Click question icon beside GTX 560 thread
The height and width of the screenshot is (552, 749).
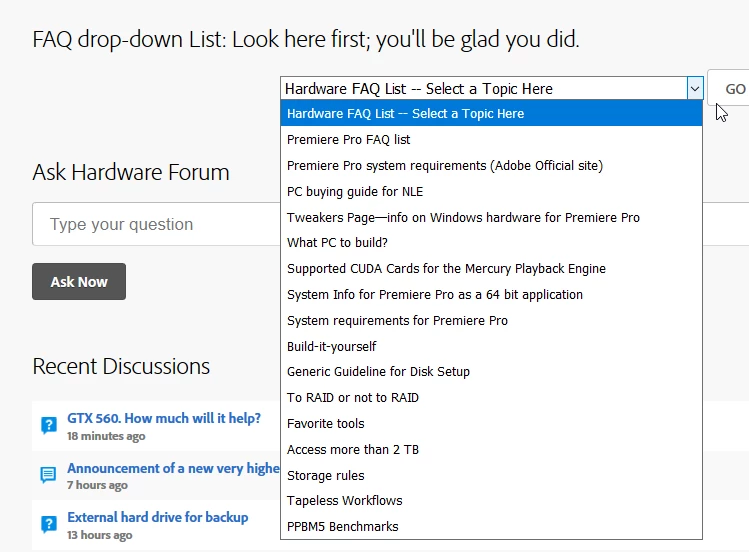click(49, 425)
